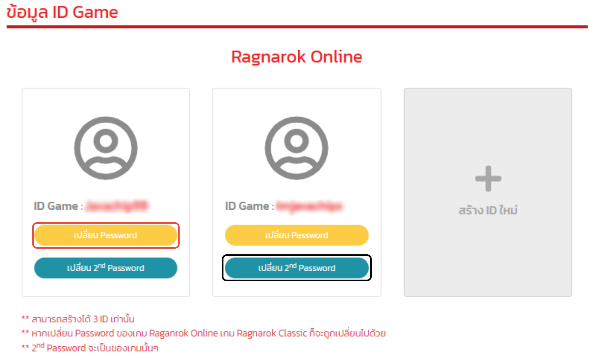Click the second card's blurred ID Game value

[309, 206]
